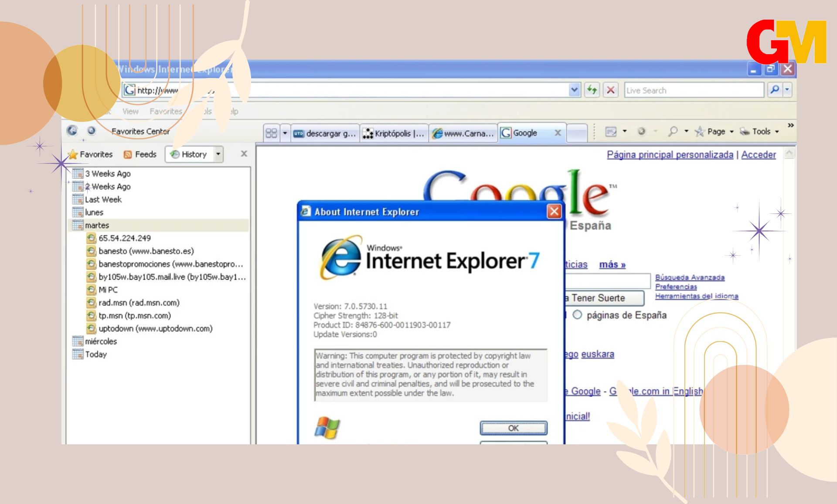Switch to the Kriptópolis tab
Image resolution: width=837 pixels, height=504 pixels.
point(394,133)
